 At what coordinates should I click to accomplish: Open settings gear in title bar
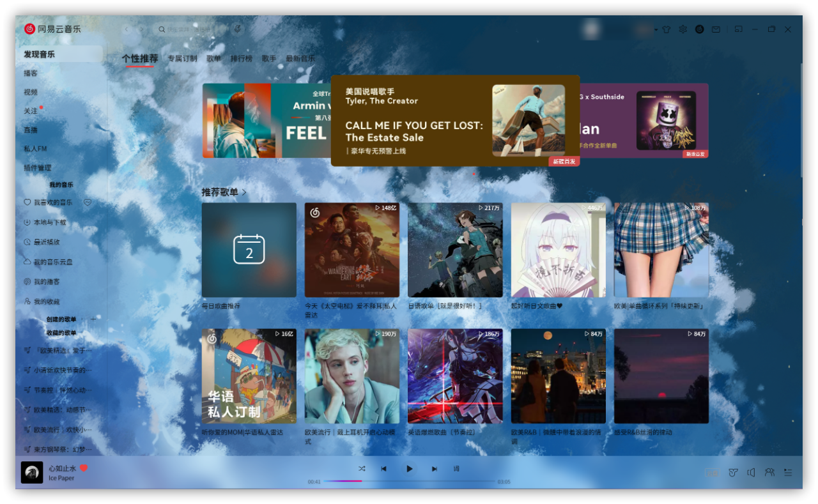coord(683,29)
